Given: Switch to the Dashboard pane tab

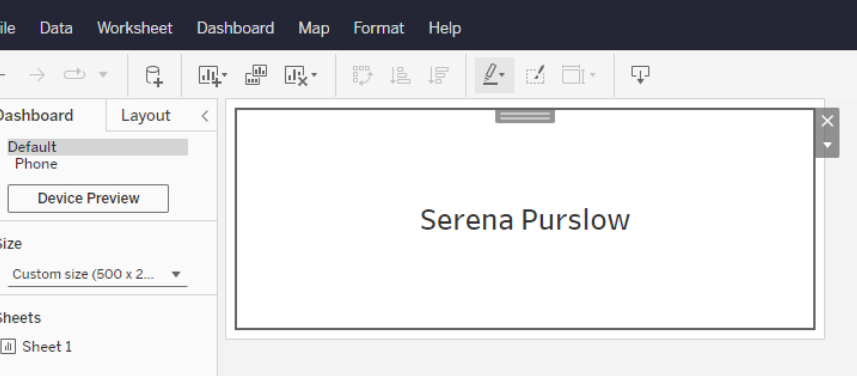Looking at the screenshot, I should point(36,115).
